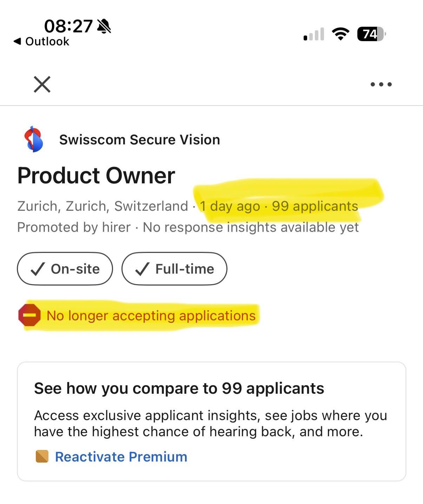Open the three-dot more options menu
The width and height of the screenshot is (423, 504).
coord(381,84)
